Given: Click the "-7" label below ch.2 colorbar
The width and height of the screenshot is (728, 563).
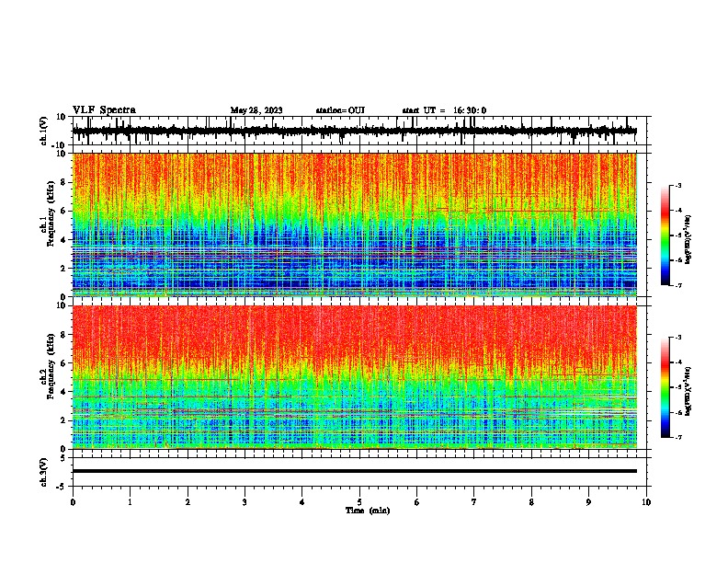Looking at the screenshot, I should (x=677, y=438).
